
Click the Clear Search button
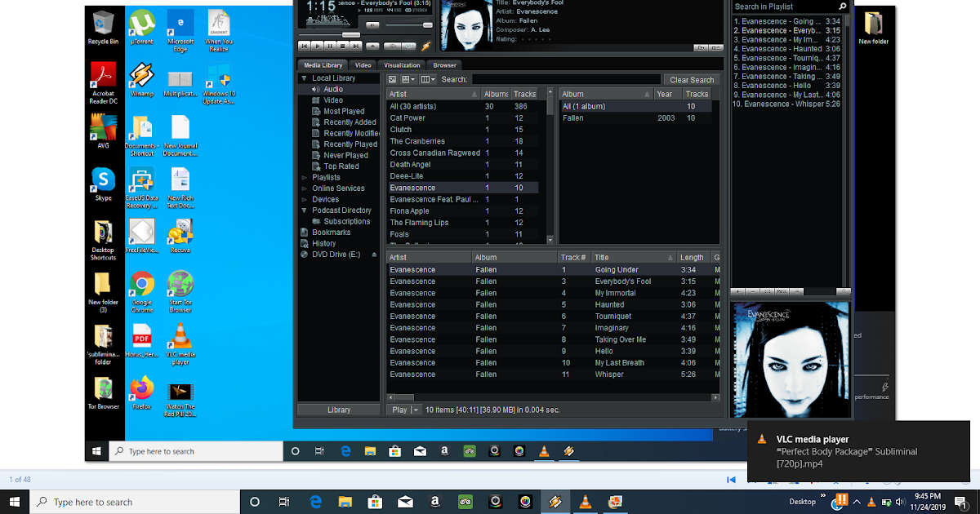692,80
